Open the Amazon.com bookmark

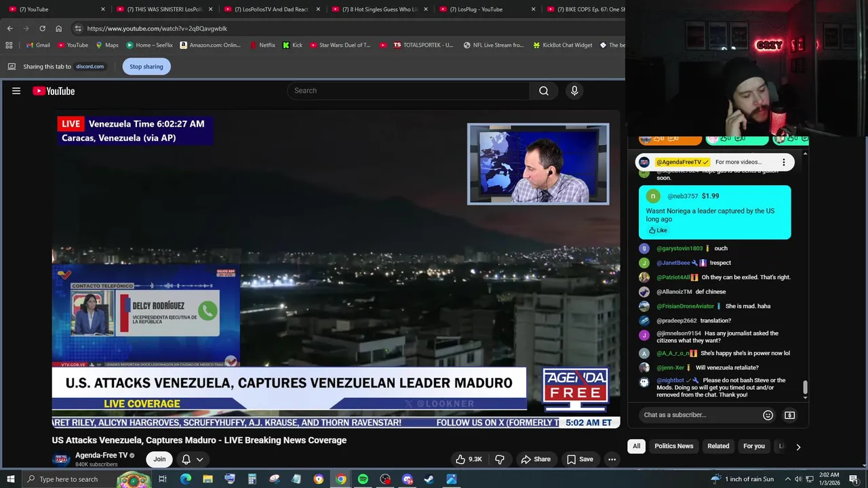point(210,45)
